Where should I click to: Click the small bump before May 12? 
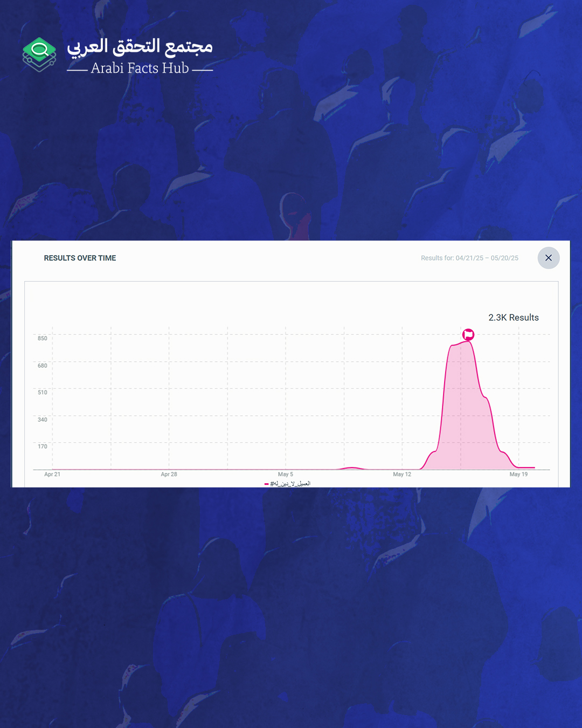(351, 468)
